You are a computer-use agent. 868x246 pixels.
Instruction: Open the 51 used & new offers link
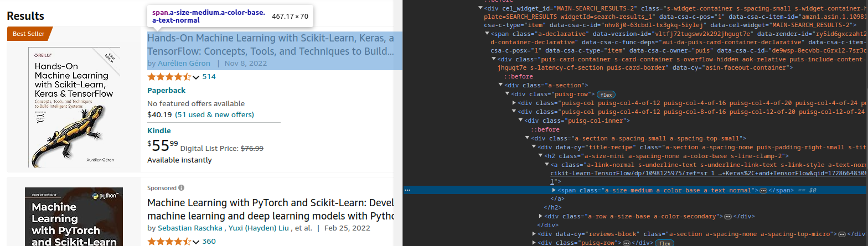point(214,114)
